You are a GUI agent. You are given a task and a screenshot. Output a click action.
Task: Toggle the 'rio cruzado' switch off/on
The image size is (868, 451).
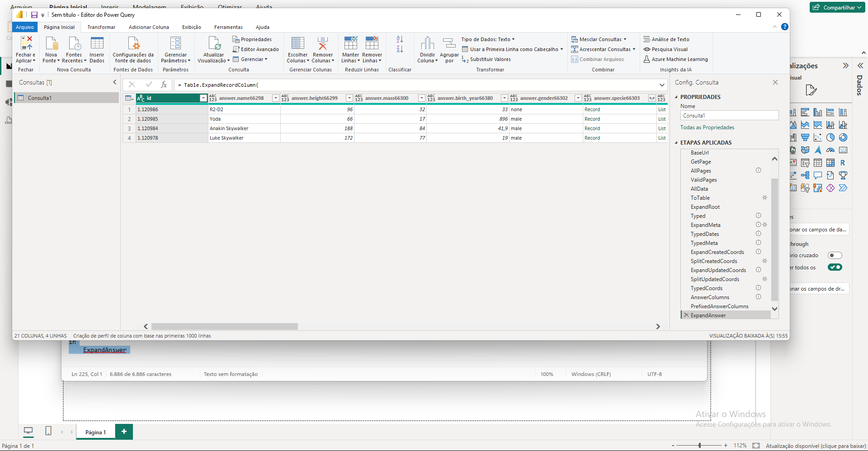835,255
